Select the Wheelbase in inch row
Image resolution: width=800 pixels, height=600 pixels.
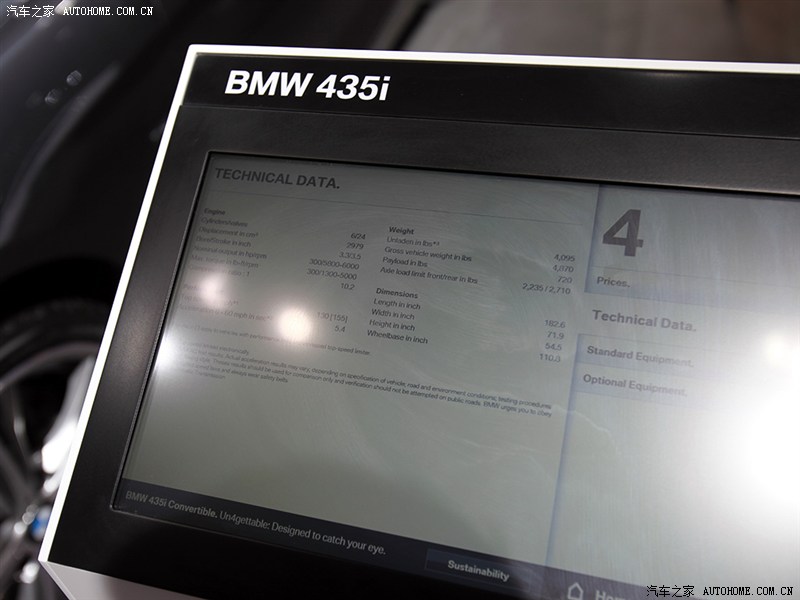(397, 339)
